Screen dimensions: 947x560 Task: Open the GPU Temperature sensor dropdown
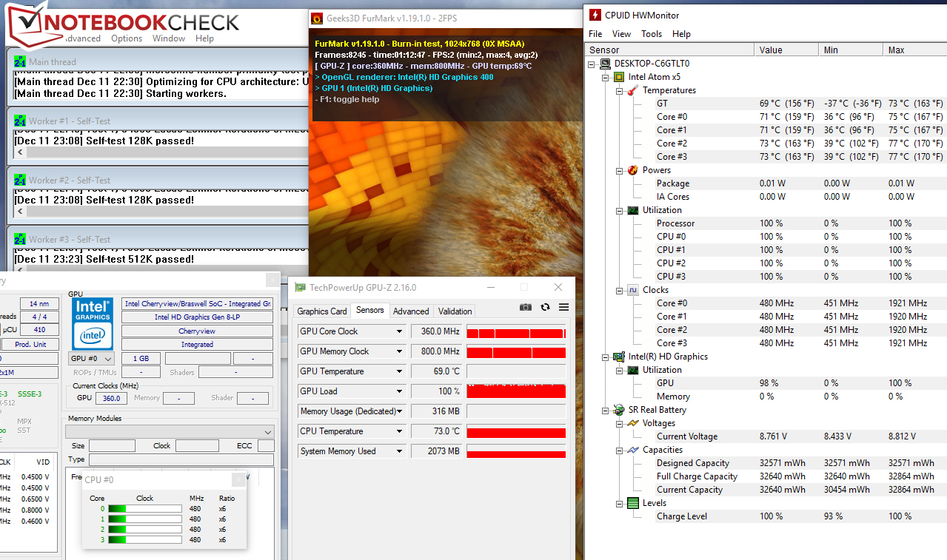click(400, 371)
